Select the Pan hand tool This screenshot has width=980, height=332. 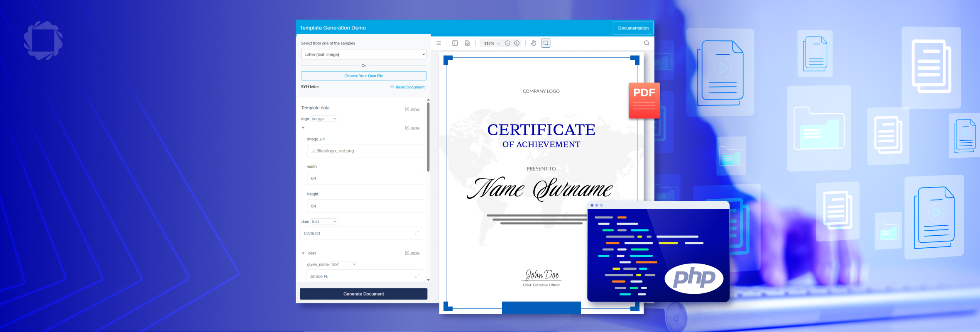click(534, 43)
